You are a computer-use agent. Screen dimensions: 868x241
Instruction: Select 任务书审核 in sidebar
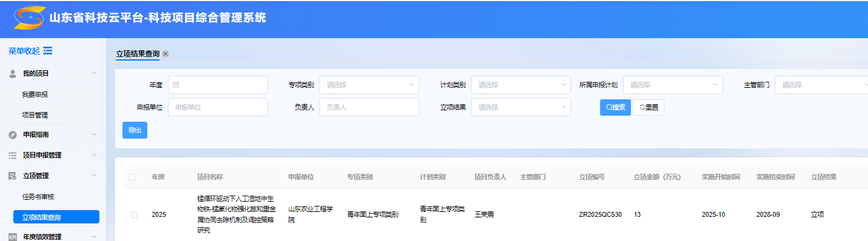(x=39, y=197)
